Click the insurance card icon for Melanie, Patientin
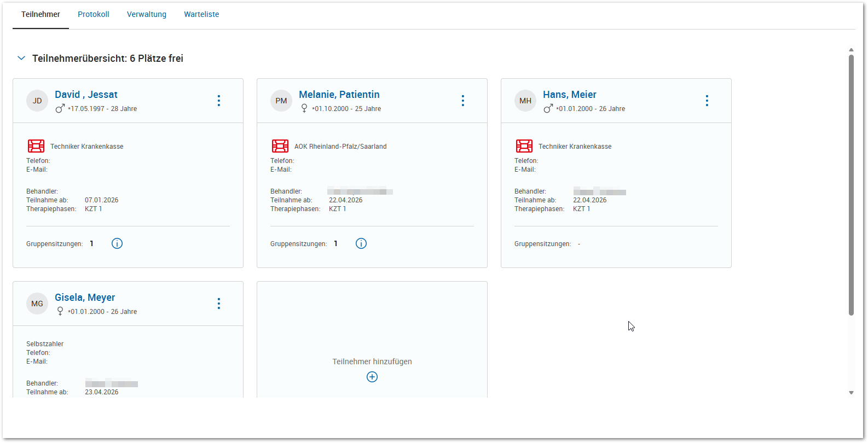This screenshot has width=868, height=443. tap(280, 146)
